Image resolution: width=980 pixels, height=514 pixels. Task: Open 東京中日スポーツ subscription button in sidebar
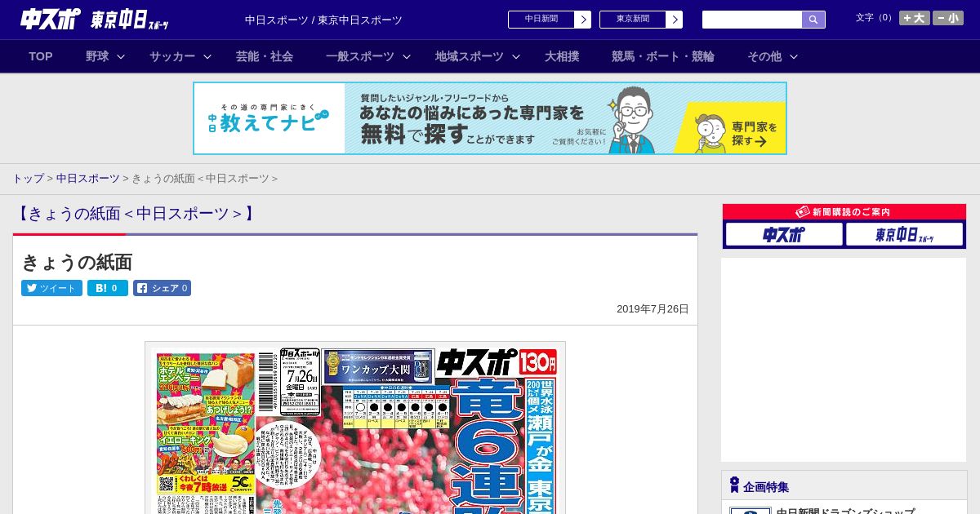(904, 235)
